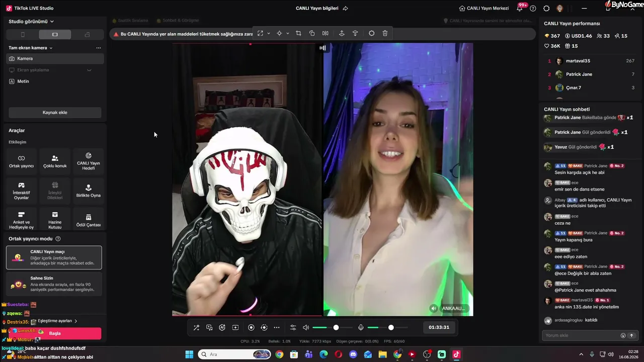Click the Kaynak ekle button
The width and height of the screenshot is (644, 362).
(x=55, y=113)
